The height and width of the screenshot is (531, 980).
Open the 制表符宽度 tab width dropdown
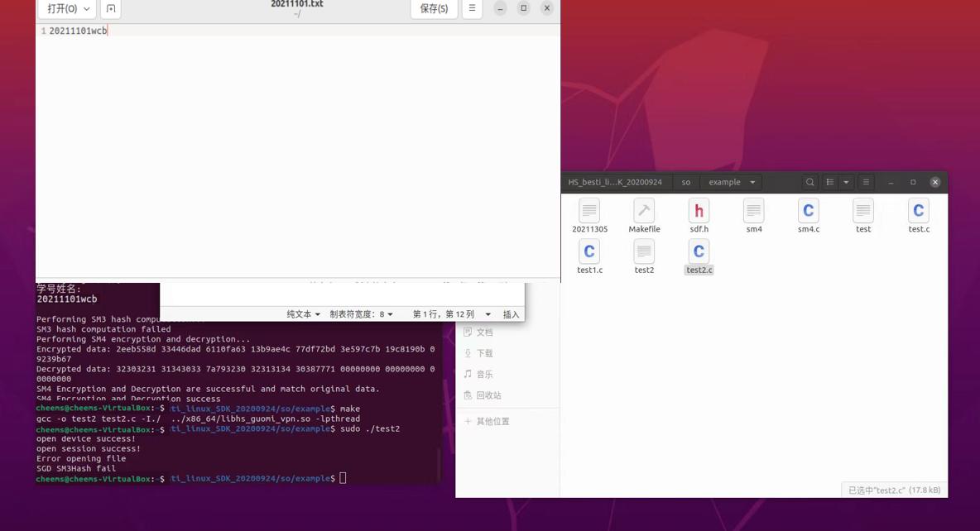tap(361, 314)
